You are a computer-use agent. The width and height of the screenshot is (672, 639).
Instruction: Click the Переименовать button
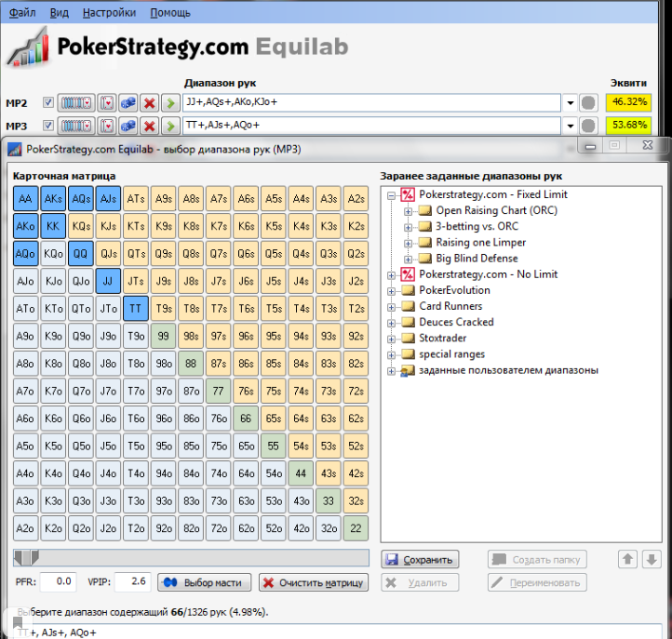(537, 582)
